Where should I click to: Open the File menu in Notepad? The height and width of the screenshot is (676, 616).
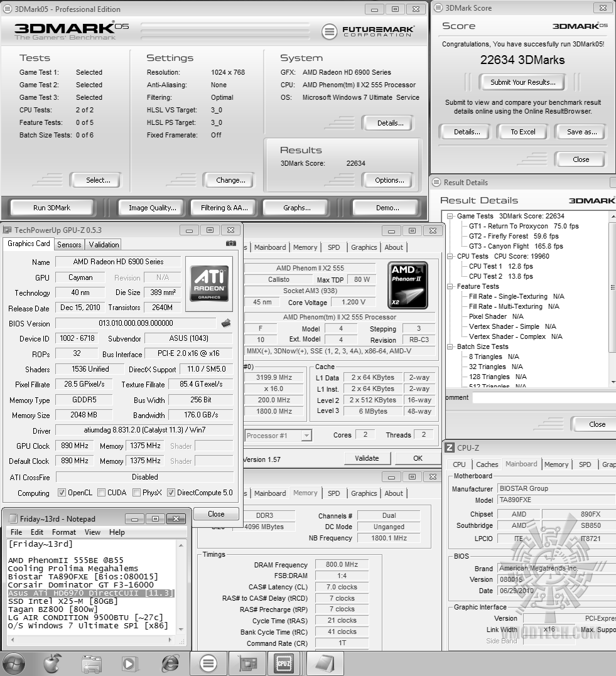tap(16, 532)
